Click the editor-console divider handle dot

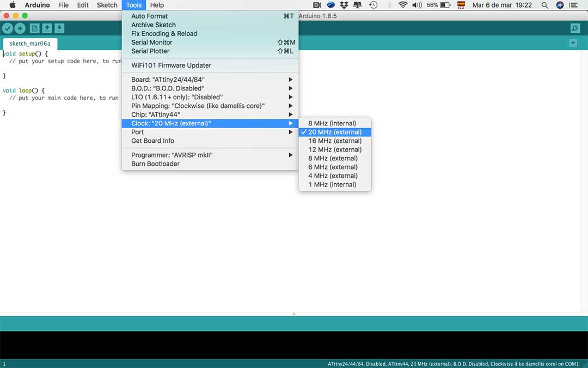[294, 314]
